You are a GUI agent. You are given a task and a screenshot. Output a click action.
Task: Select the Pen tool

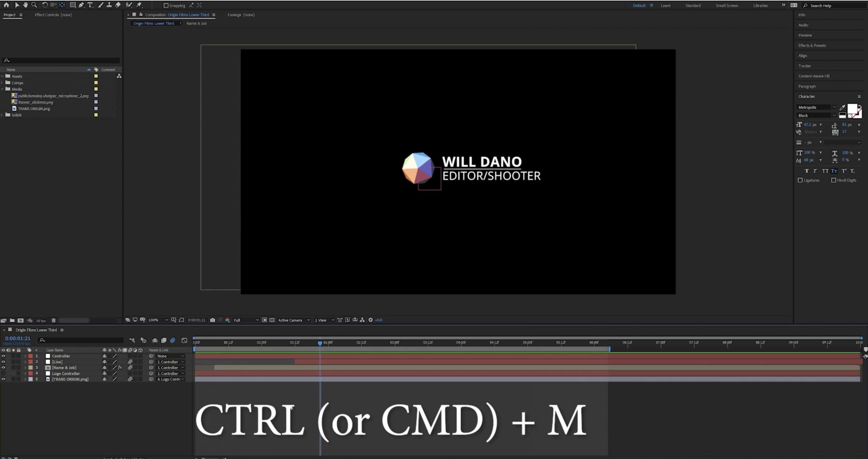(81, 5)
